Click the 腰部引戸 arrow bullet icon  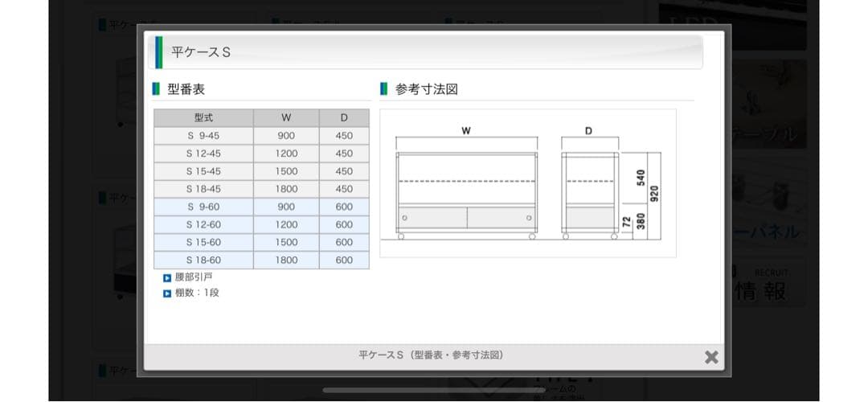[167, 278]
